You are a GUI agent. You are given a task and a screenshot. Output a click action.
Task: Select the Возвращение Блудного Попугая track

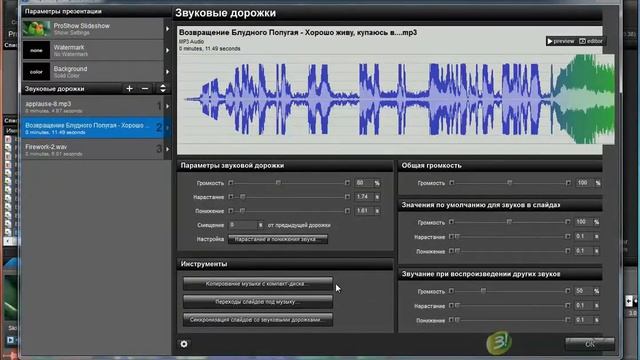[x=93, y=128]
